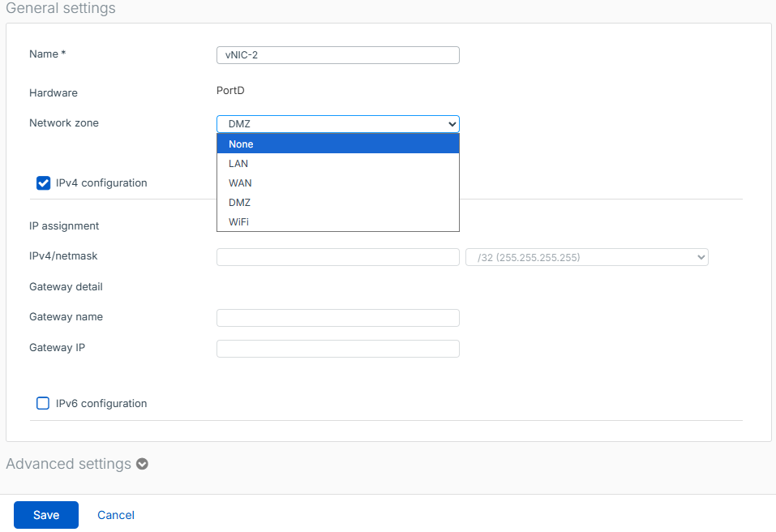Screen dimensions: 776x532
Task: Click the Cancel link
Action: 116,515
